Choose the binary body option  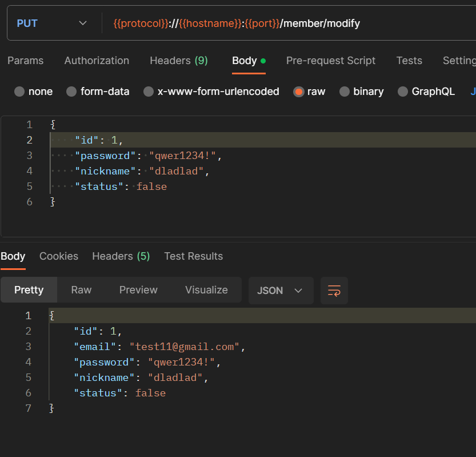[x=345, y=92]
